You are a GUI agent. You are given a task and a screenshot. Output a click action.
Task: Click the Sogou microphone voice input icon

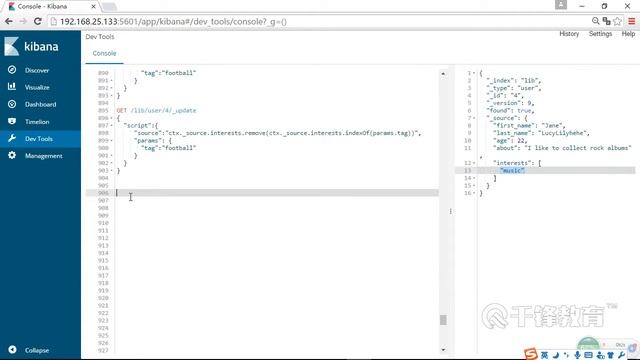tap(577, 356)
